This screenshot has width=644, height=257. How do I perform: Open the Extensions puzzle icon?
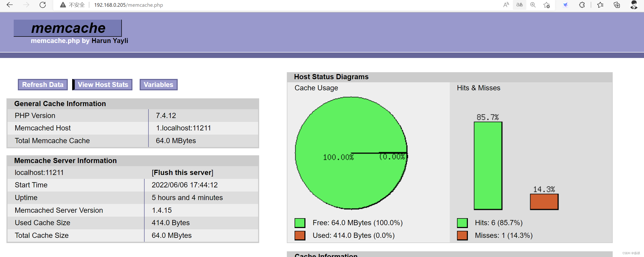(582, 5)
